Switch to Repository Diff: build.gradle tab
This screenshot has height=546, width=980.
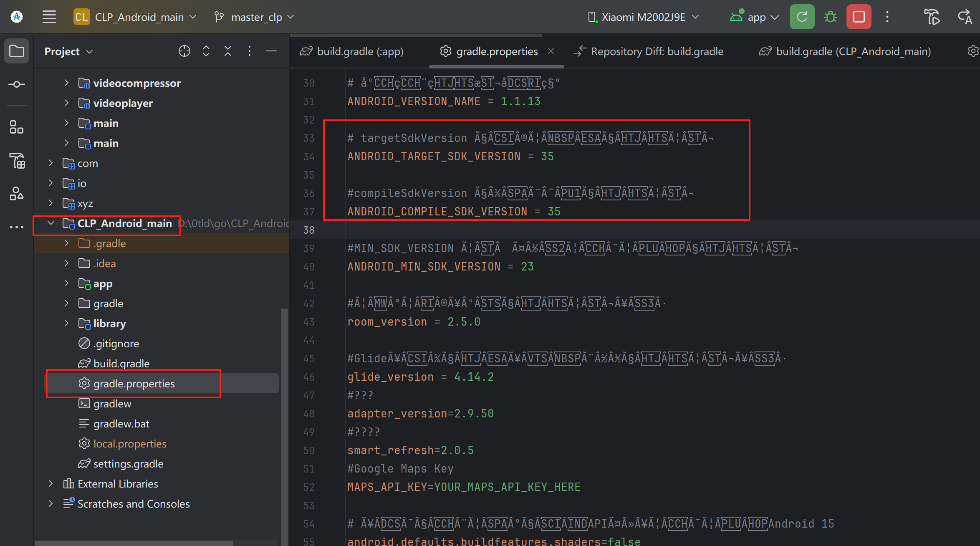pos(649,51)
